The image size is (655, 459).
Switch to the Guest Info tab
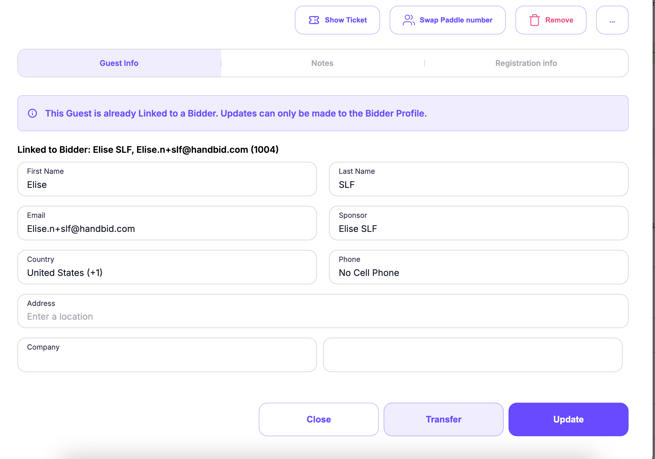(x=119, y=63)
